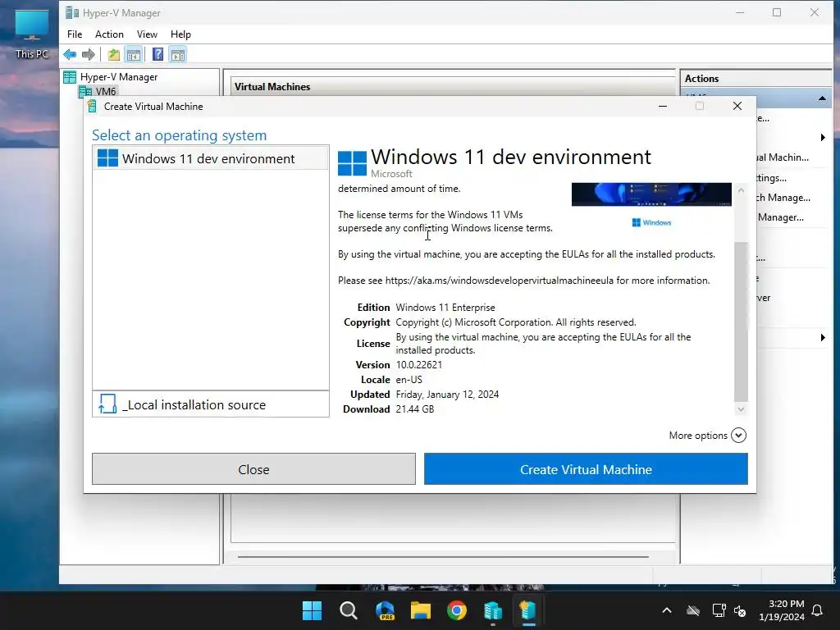The width and height of the screenshot is (840, 630).
Task: Click the Edition value Windows 11 Enterprise
Action: 445,308
